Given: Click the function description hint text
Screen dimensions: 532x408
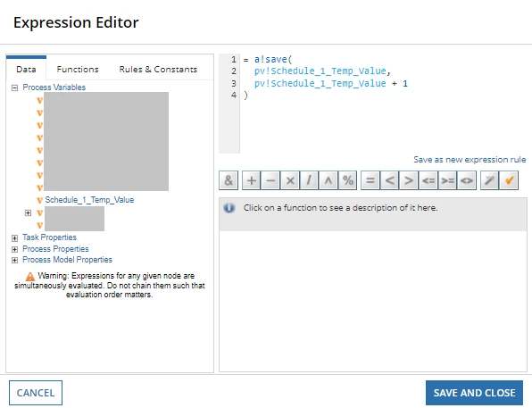Looking at the screenshot, I should coord(340,208).
